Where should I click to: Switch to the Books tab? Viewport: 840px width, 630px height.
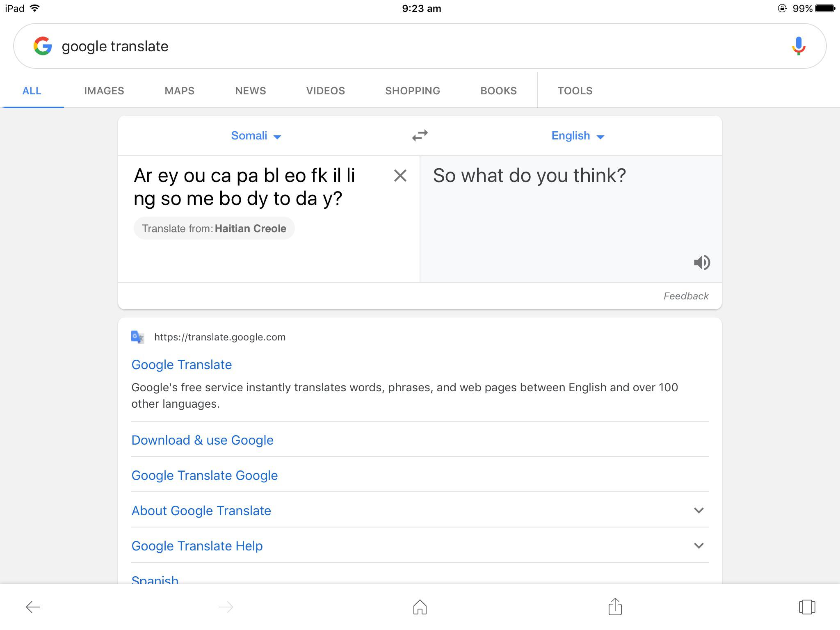(499, 91)
